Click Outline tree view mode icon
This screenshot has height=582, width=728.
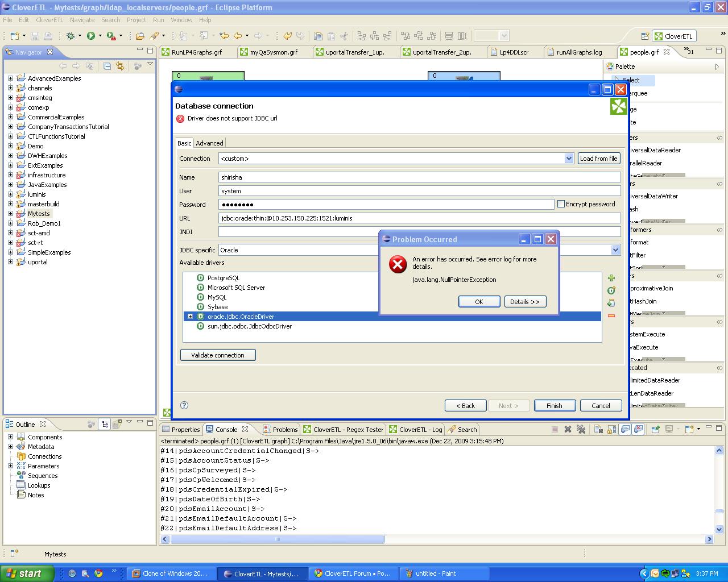pos(105,424)
